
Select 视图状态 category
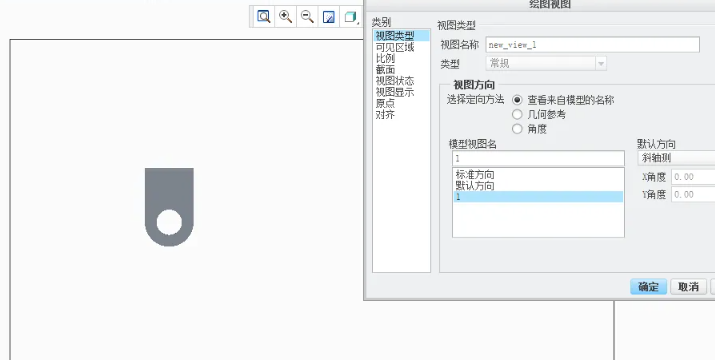click(395, 81)
